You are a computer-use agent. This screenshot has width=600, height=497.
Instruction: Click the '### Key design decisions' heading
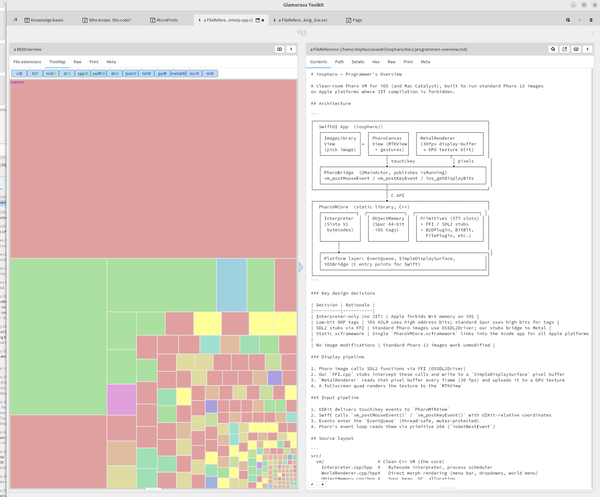point(343,293)
